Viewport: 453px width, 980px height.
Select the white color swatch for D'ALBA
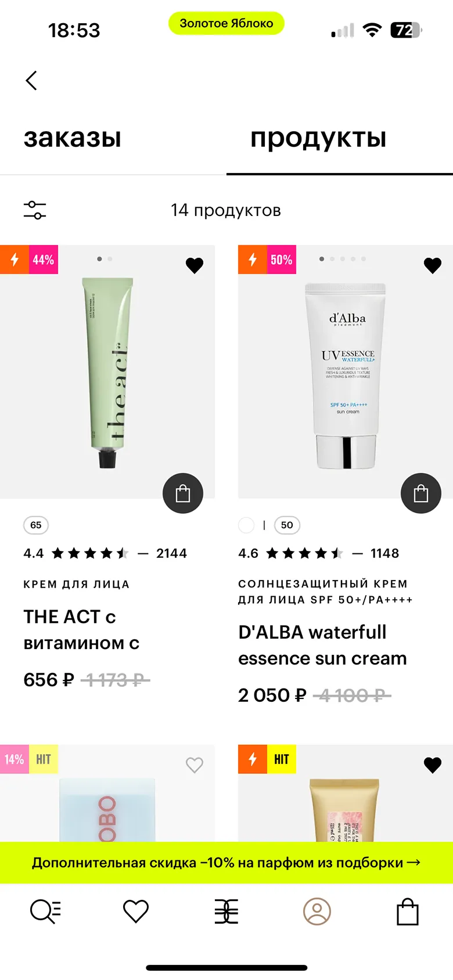coord(247,525)
